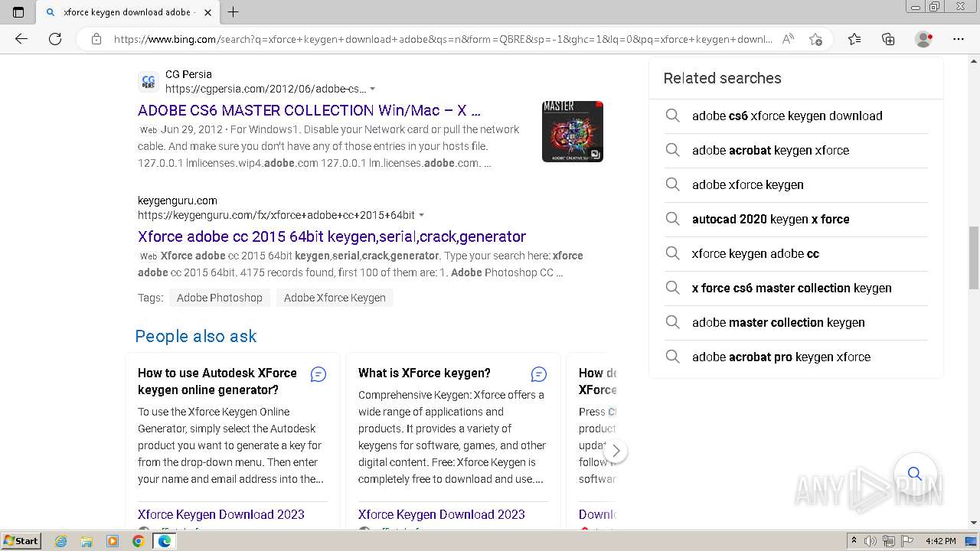The height and width of the screenshot is (551, 980).
Task: Open Xforce Keygen Download 2023 under Autodesk card
Action: click(221, 514)
